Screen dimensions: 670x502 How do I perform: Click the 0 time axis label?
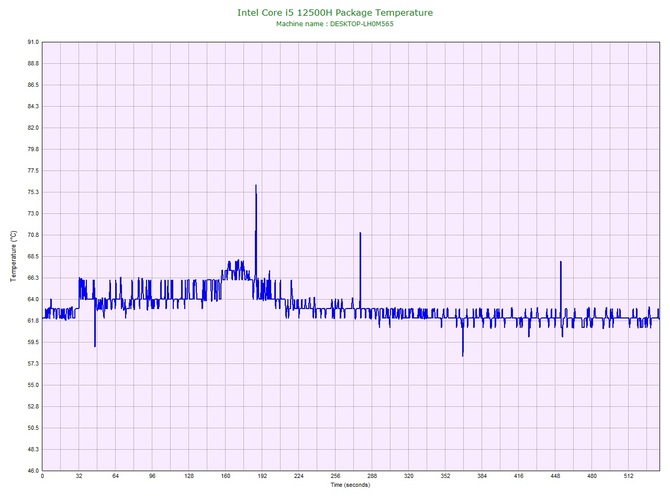(x=42, y=476)
